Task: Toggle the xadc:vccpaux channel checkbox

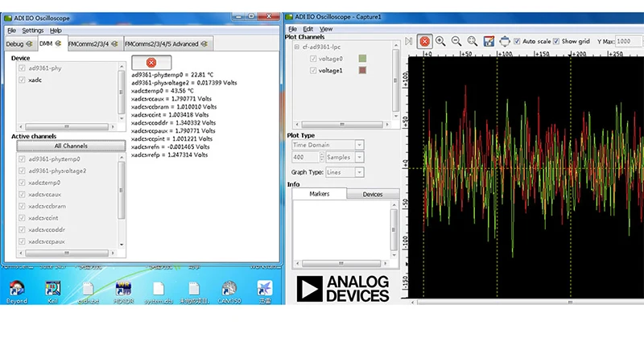Action: pyautogui.click(x=23, y=241)
